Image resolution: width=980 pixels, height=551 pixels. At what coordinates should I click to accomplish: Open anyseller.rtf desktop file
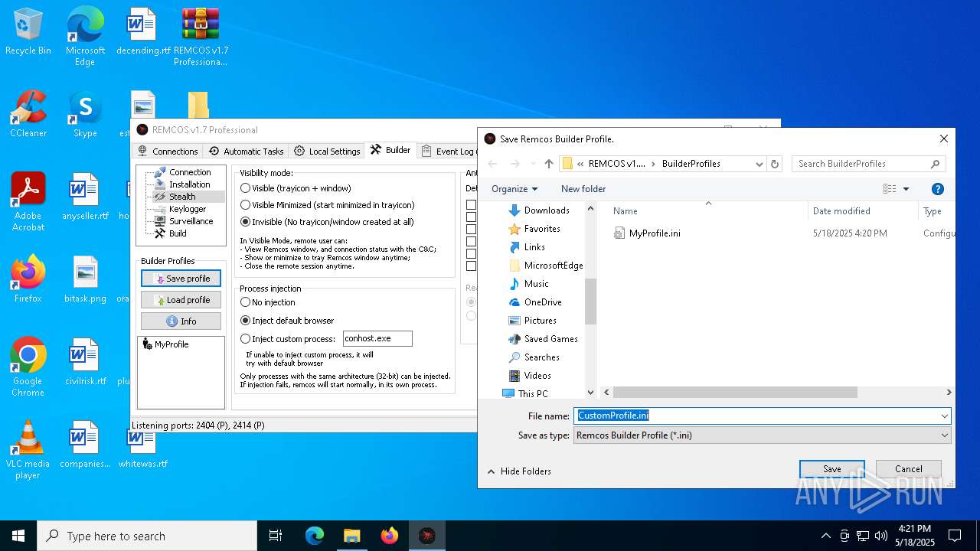pos(85,197)
